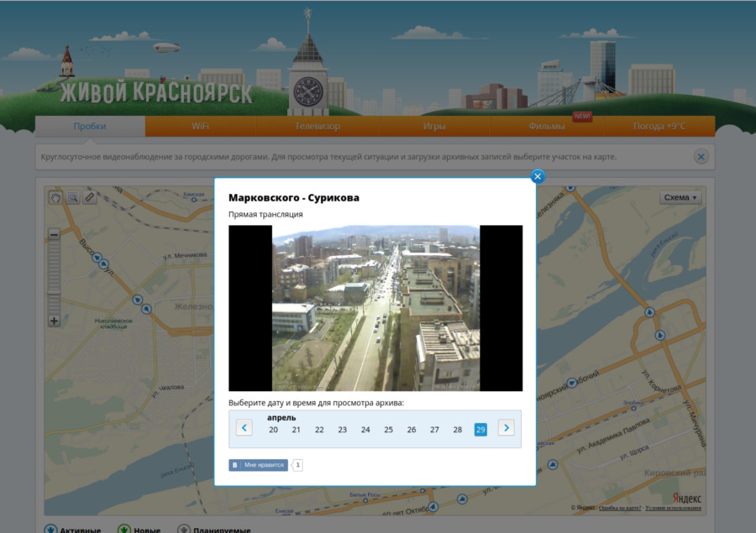The height and width of the screenshot is (533, 756).
Task: Click the map zoom out minus button
Action: (x=55, y=236)
